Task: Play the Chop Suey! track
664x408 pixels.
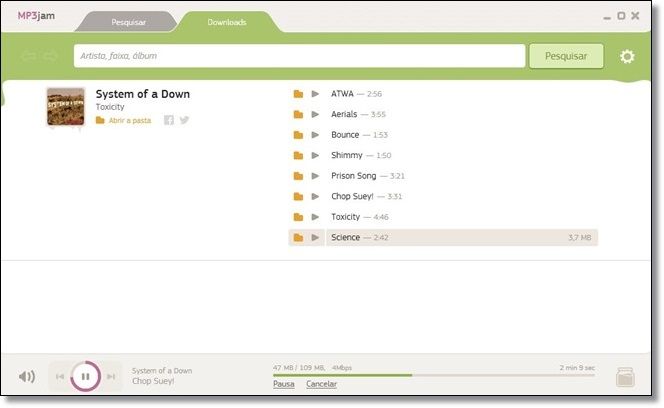Action: point(315,197)
